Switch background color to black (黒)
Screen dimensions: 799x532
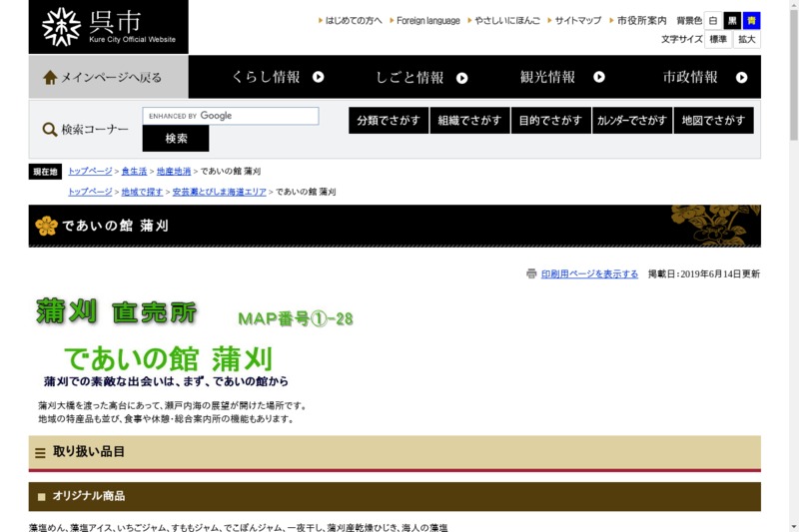(732, 20)
